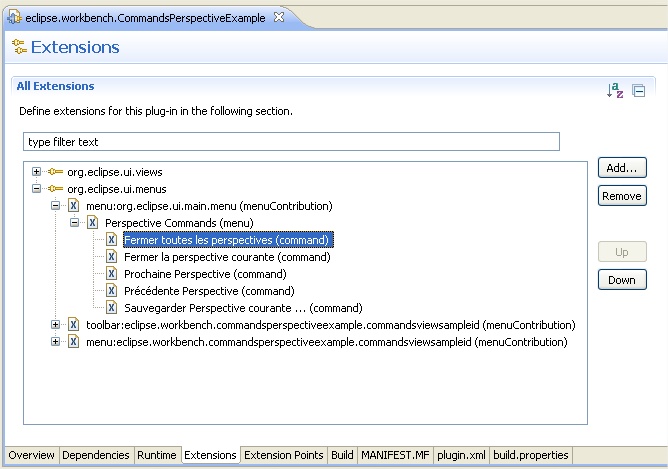Expand menu:eclipse.workbench commandsviewsampleid node
The width and height of the screenshot is (668, 469).
(x=55, y=342)
